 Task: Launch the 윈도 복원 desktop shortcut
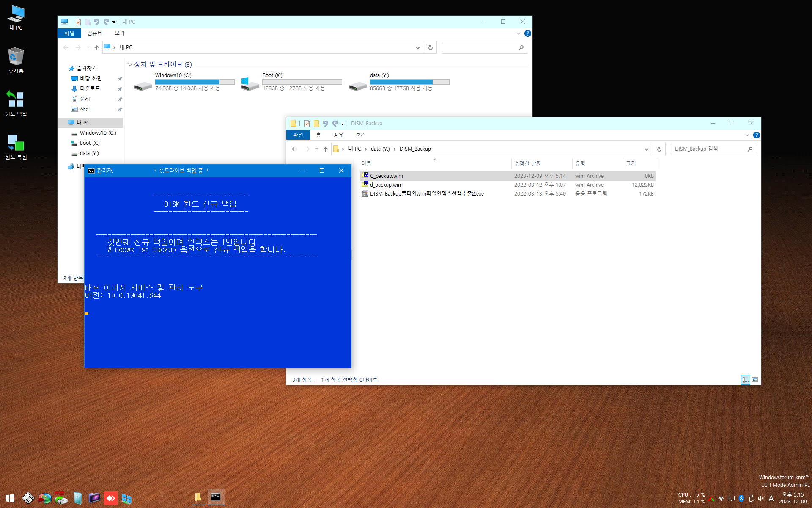pyautogui.click(x=16, y=147)
